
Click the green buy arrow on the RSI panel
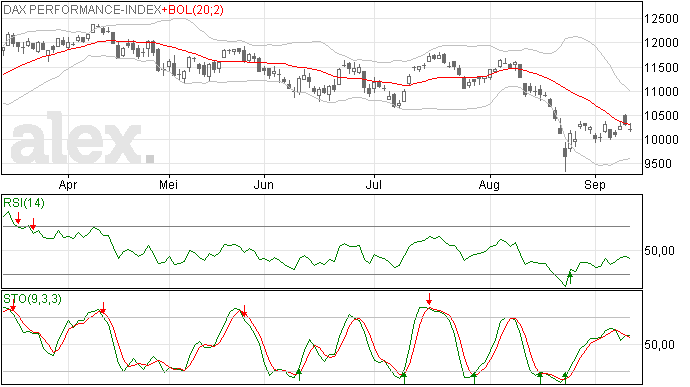click(x=570, y=278)
